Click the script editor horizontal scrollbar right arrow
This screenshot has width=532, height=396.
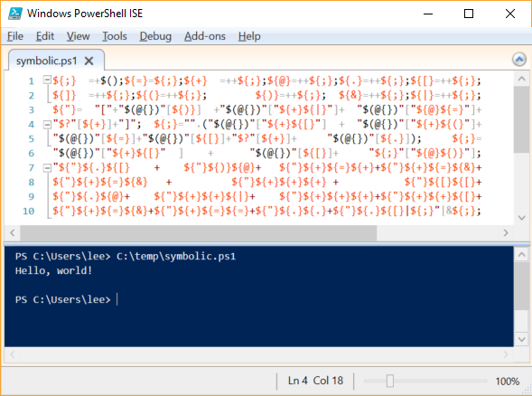click(x=506, y=232)
